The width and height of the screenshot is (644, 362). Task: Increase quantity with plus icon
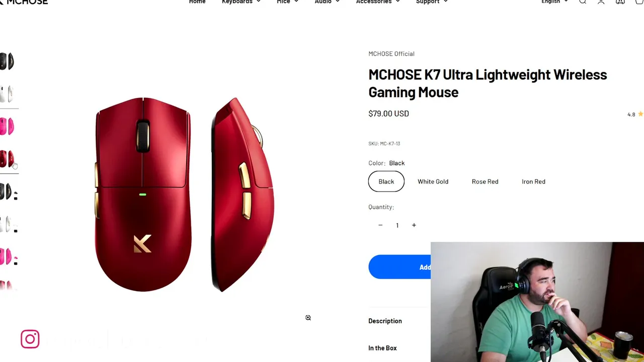pos(414,225)
